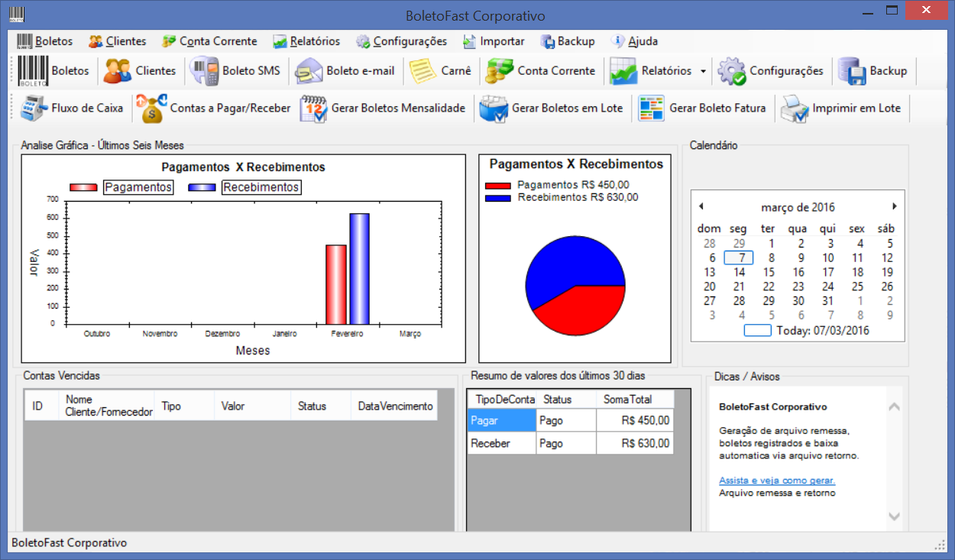Go to previous month in calendar
The height and width of the screenshot is (560, 955).
click(701, 206)
